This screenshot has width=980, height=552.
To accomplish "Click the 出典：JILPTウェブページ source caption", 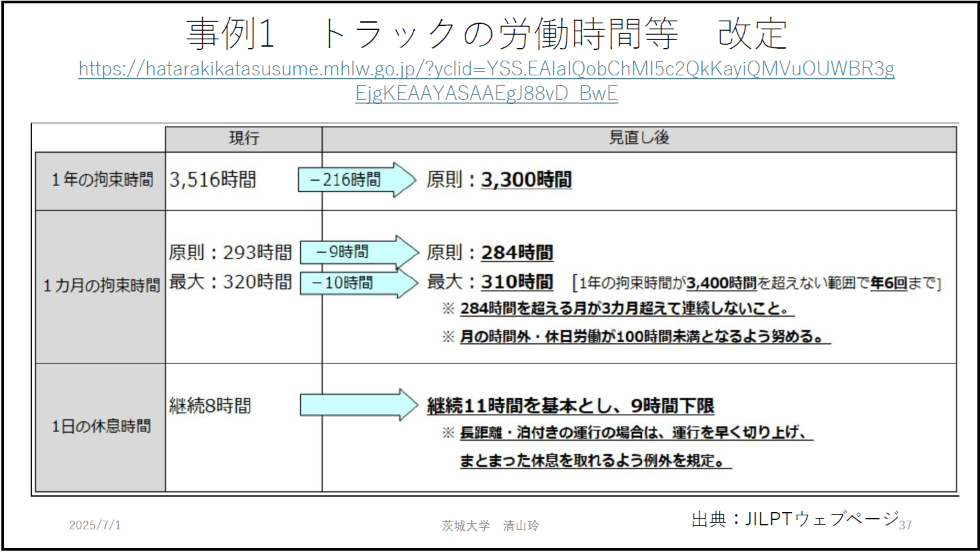I will point(795,519).
